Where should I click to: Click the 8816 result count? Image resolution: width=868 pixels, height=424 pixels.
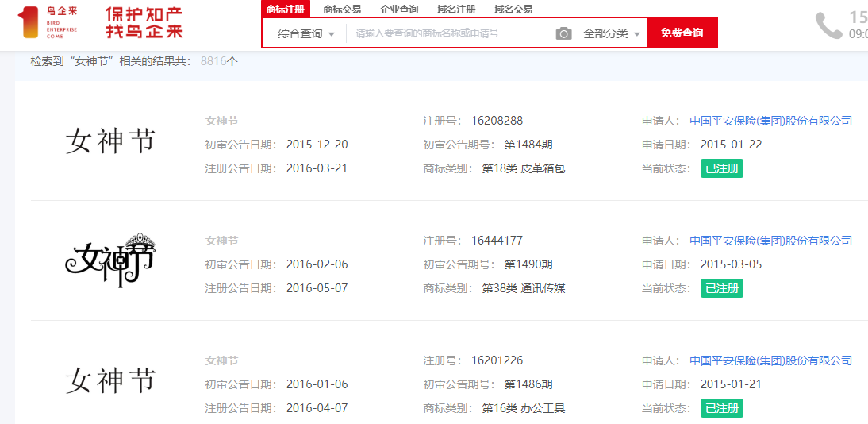[213, 61]
